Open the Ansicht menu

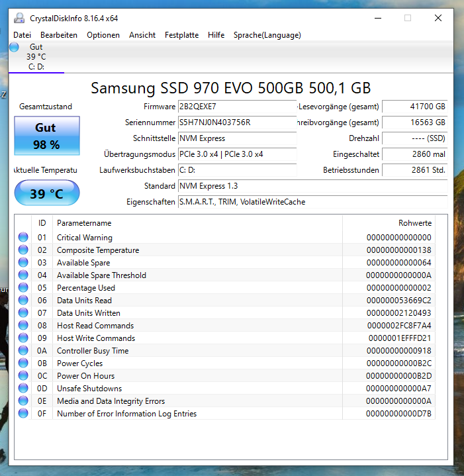tap(142, 35)
